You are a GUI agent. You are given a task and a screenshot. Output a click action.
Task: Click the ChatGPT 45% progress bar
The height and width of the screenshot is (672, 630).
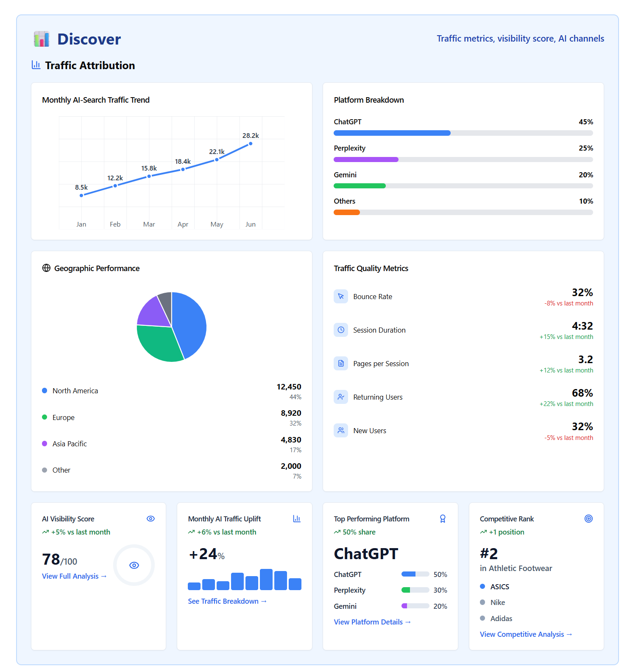pyautogui.click(x=463, y=133)
